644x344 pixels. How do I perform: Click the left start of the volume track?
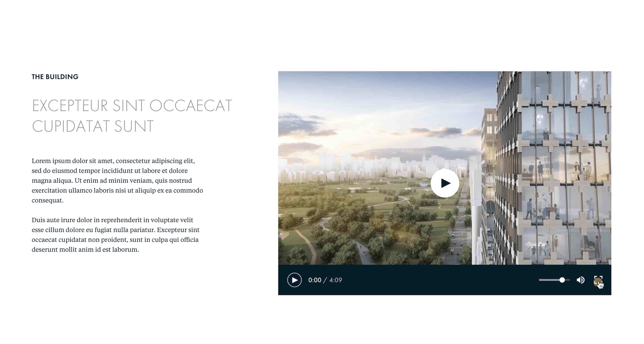point(540,280)
